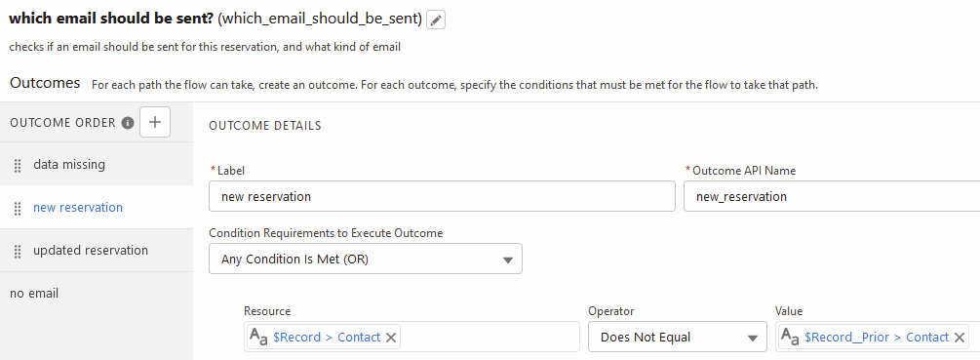980x360 pixels.
Task: Add a new outcome with the plus button
Action: tap(155, 122)
